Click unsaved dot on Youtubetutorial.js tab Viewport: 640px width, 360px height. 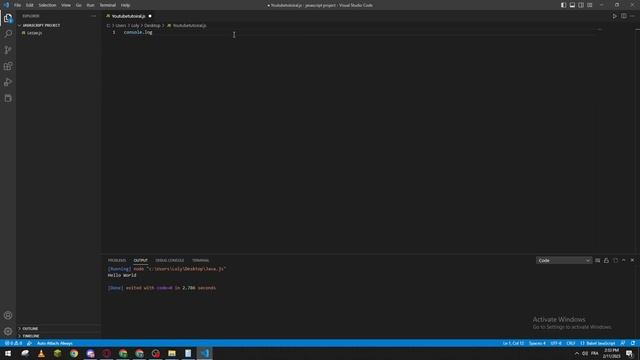click(150, 16)
